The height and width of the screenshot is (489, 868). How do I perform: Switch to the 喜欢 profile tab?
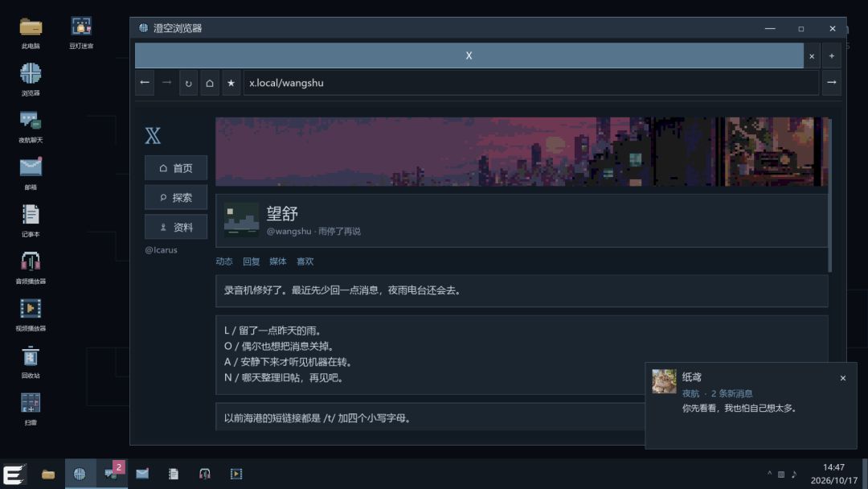305,261
